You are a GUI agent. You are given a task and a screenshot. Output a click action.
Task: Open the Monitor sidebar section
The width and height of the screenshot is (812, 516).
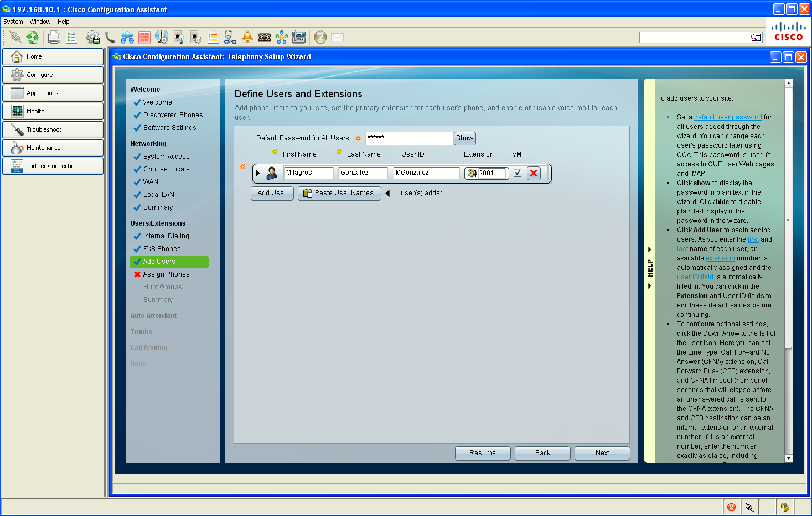click(53, 111)
